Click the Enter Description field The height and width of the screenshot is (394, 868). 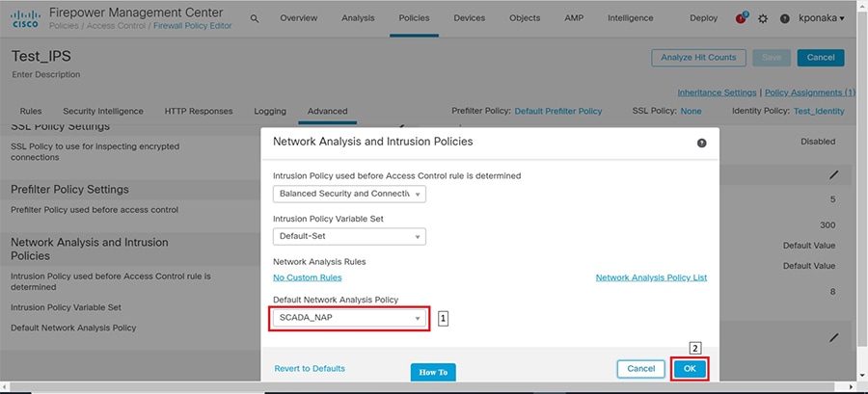(46, 74)
